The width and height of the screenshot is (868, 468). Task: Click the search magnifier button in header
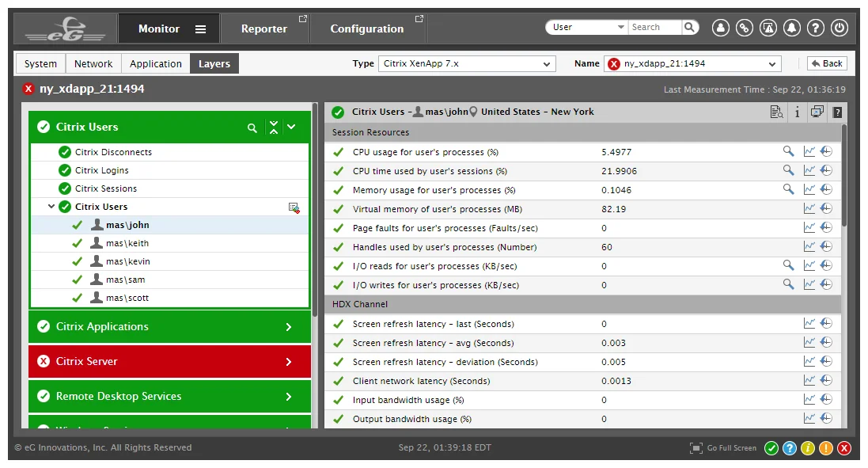[x=690, y=27]
